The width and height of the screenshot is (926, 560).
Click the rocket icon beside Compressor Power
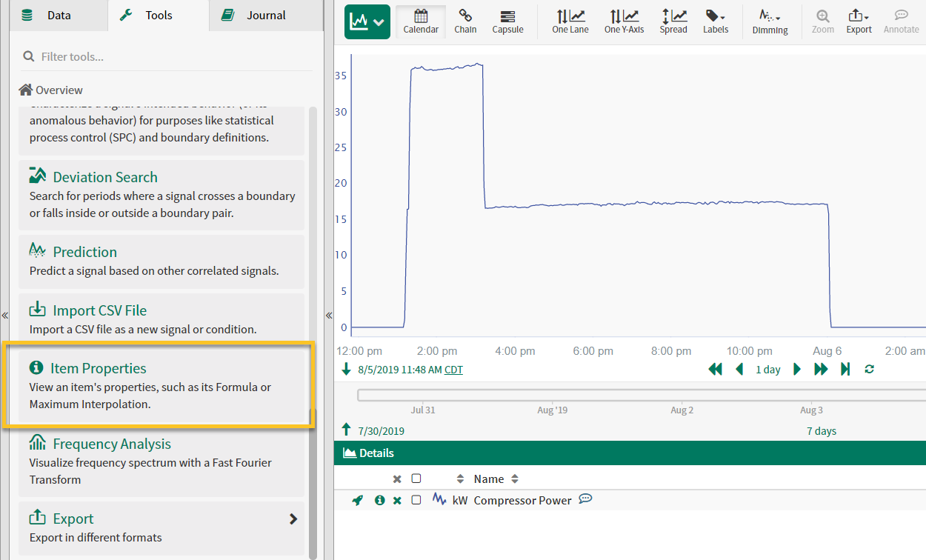[x=358, y=501]
